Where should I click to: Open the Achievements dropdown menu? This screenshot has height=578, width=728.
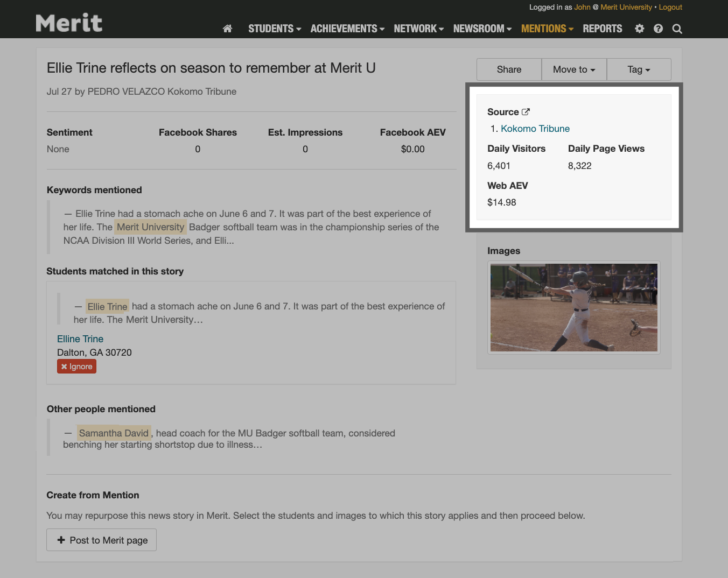(x=347, y=29)
